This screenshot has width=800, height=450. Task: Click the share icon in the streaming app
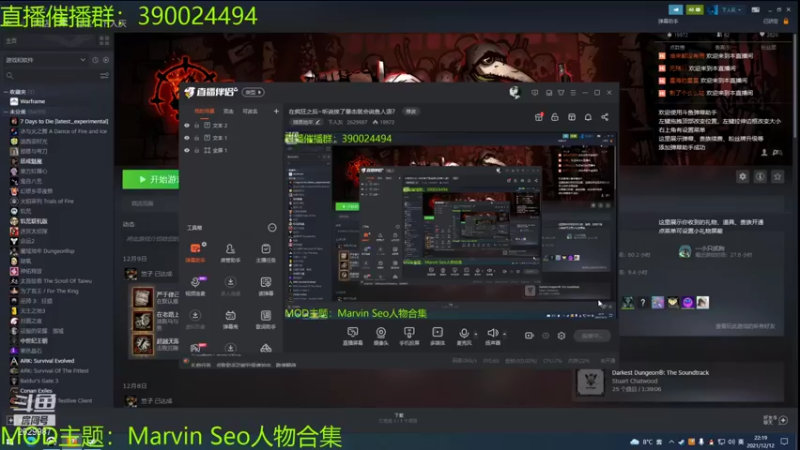click(x=605, y=117)
